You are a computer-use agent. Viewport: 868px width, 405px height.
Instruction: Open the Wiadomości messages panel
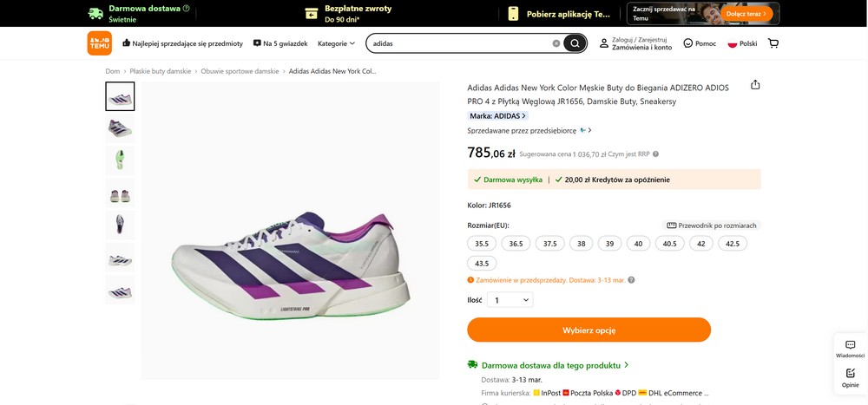[x=850, y=349]
